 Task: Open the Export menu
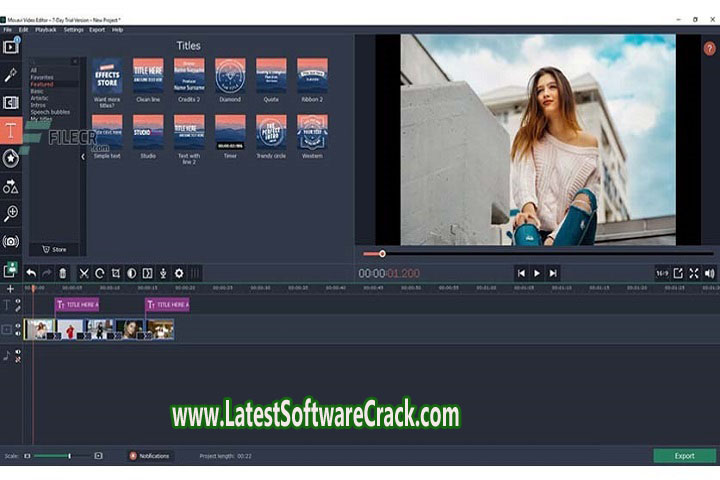(97, 29)
